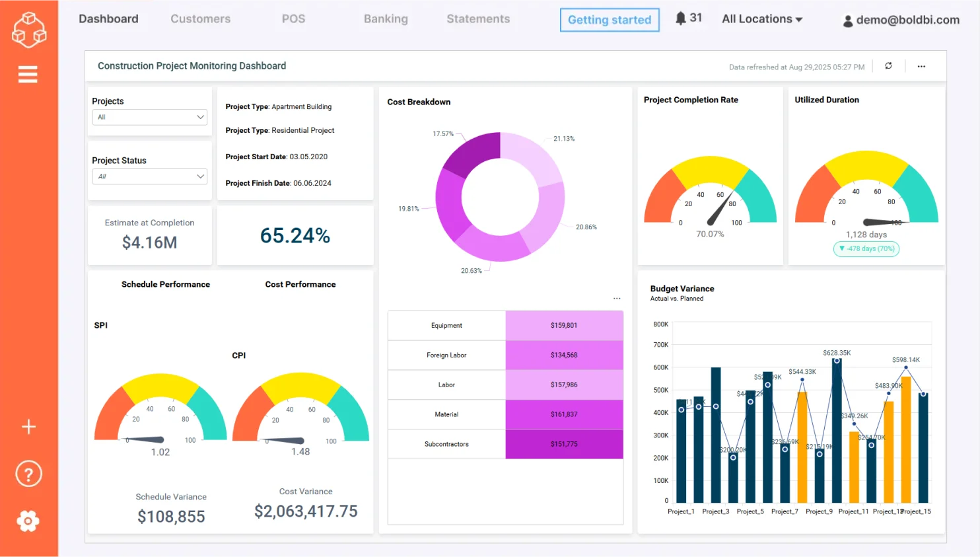
Task: Click the plus icon in sidebar
Action: 28,427
